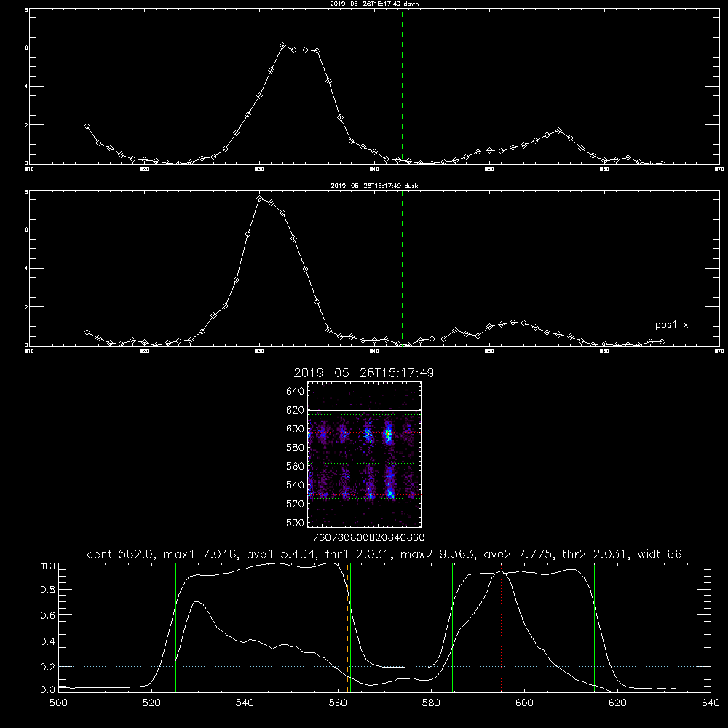This screenshot has height=728, width=728.
Task: Select the "0.4" y-axis label of bottom plot
Action: click(48, 641)
